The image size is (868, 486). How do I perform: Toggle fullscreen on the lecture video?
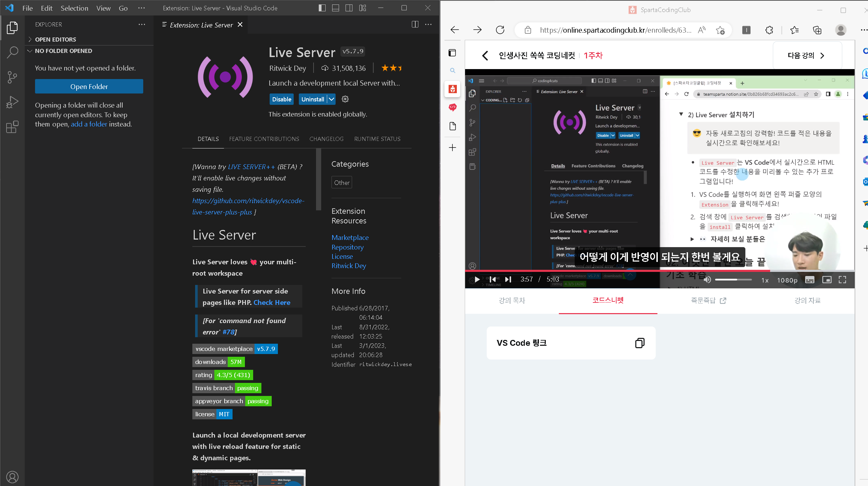pos(842,280)
